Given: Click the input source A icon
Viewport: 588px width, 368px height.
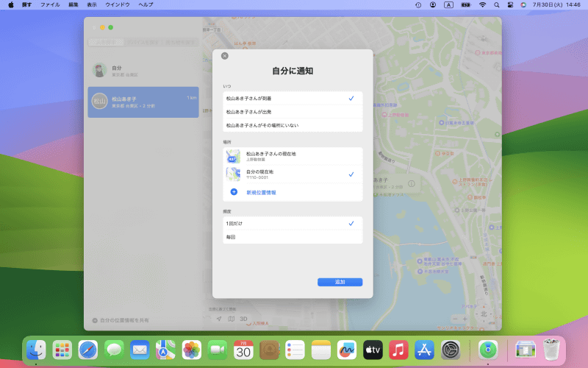Looking at the screenshot, I should [448, 5].
